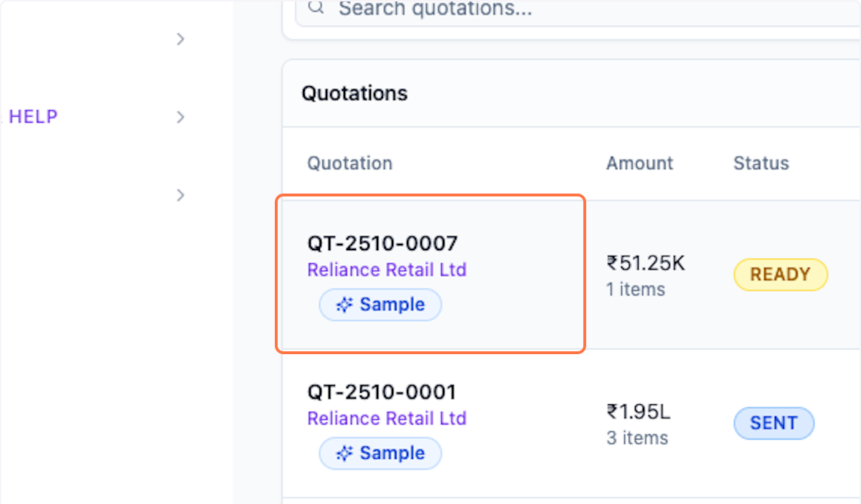
Task: Click the SENT status badge
Action: [x=773, y=423]
